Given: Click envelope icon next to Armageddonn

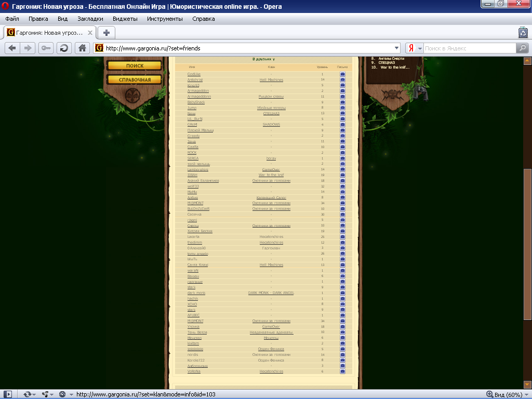Looking at the screenshot, I should pyautogui.click(x=342, y=96).
